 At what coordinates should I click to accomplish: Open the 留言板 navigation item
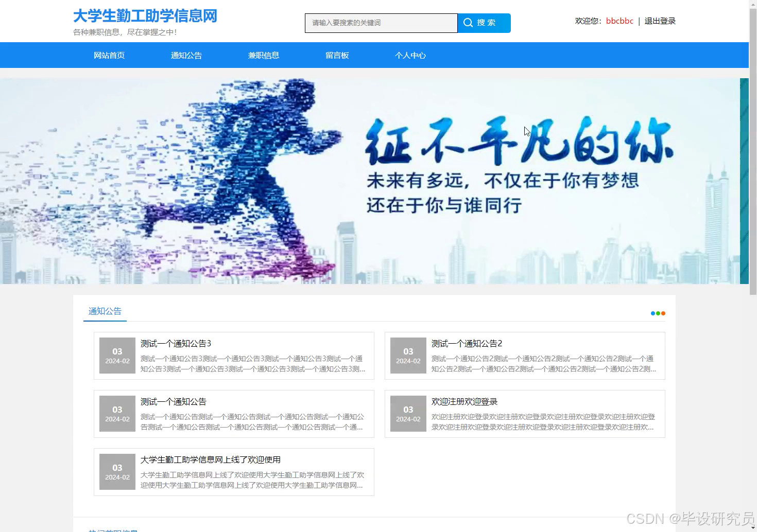pos(337,55)
